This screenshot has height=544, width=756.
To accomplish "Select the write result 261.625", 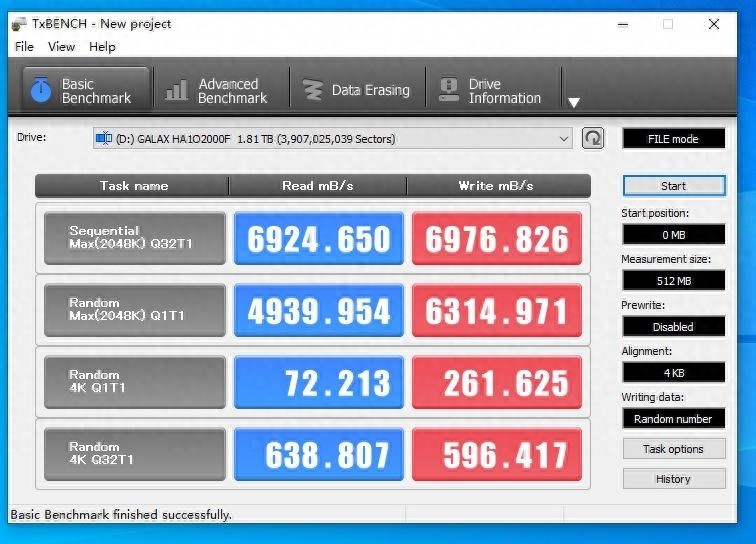I will [x=497, y=382].
